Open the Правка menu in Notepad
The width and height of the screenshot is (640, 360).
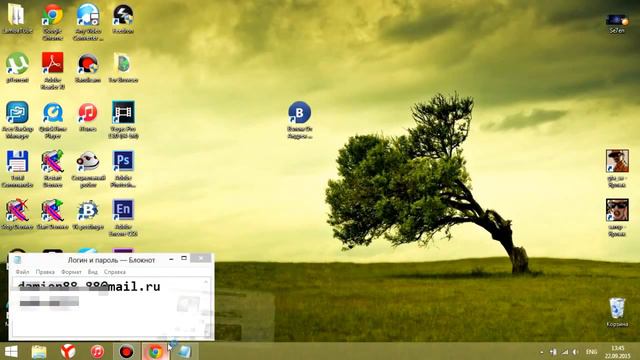coord(45,272)
